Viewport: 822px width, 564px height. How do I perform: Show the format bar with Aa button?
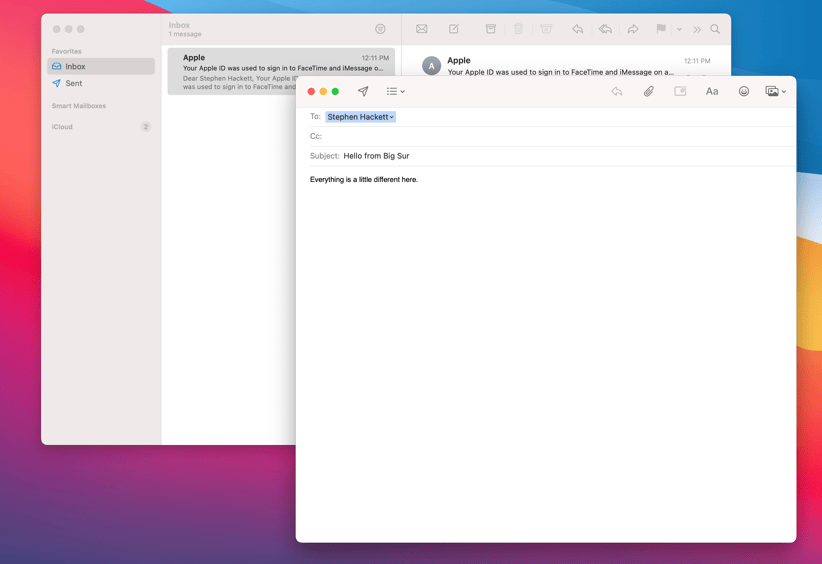coord(712,91)
